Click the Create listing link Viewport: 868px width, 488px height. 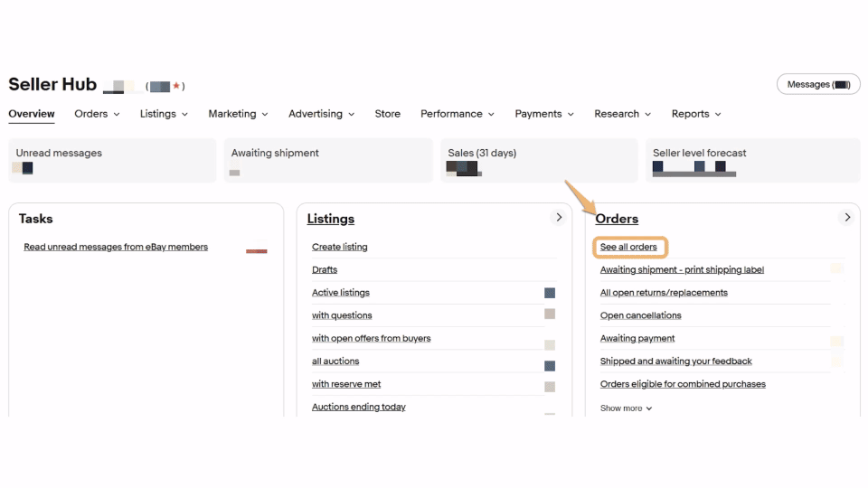point(339,247)
